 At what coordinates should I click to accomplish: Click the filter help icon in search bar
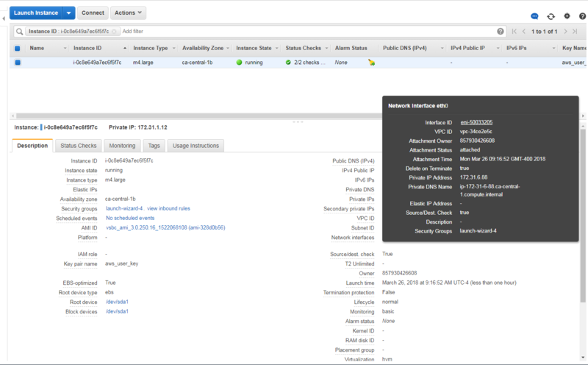501,31
